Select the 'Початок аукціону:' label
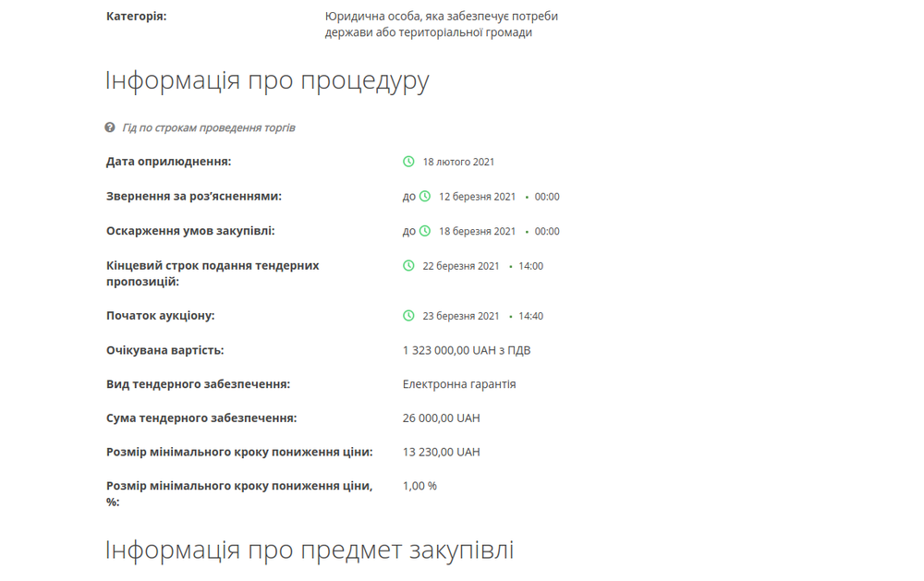The height and width of the screenshot is (581, 924). tap(160, 316)
